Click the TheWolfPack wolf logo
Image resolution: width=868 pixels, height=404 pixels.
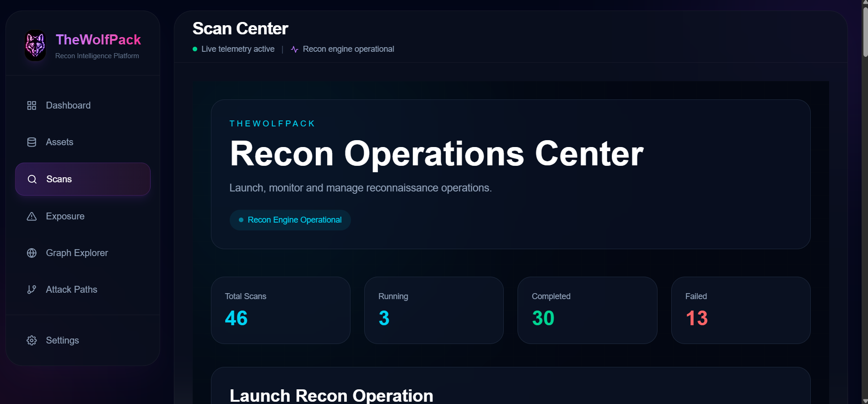[x=35, y=45]
